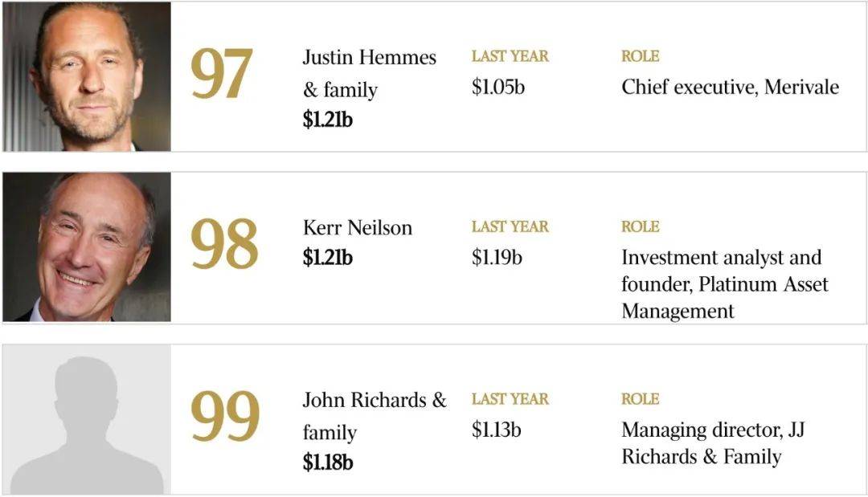868x497 pixels.
Task: Click the photo next to rank 98
Action: coord(87,247)
